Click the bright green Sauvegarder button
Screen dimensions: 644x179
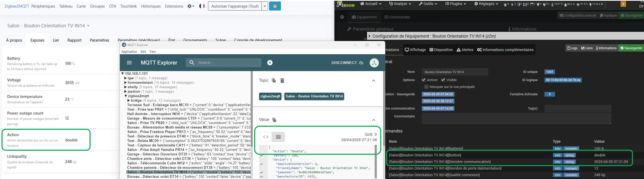[x=631, y=48]
